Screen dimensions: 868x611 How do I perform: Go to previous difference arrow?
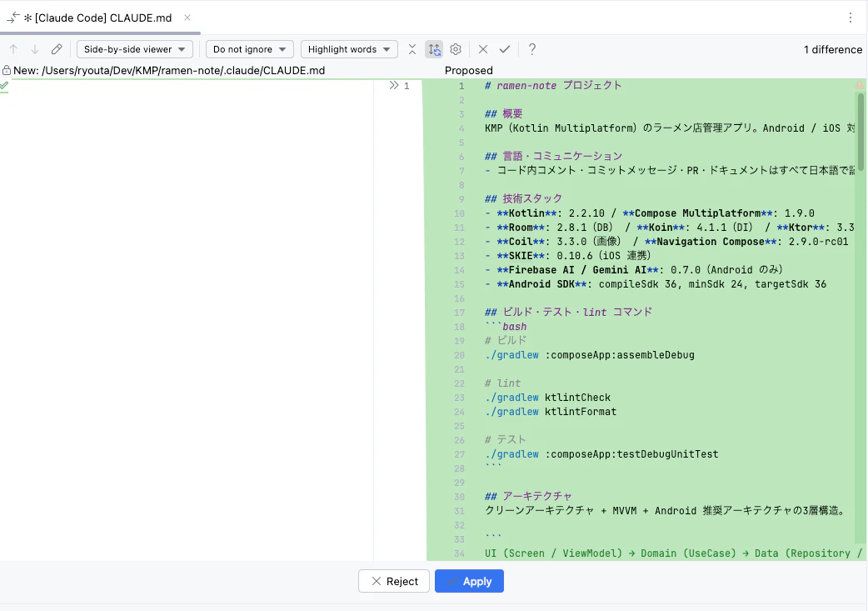[x=13, y=49]
